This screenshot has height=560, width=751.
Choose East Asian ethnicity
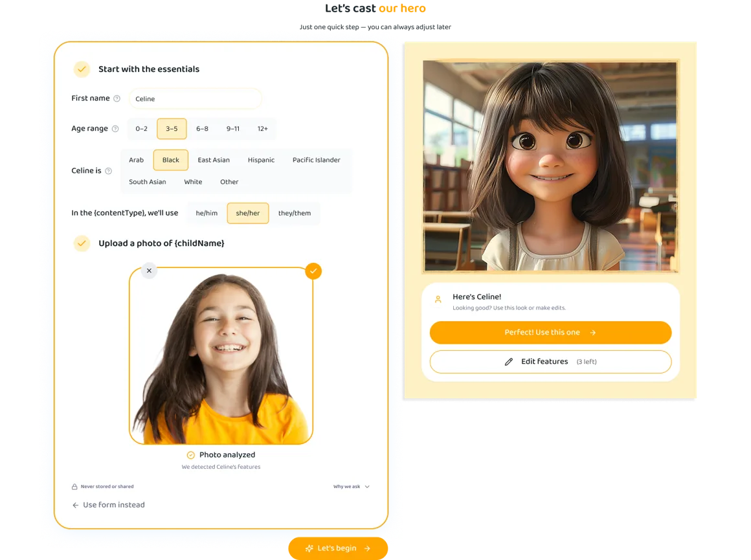point(214,160)
